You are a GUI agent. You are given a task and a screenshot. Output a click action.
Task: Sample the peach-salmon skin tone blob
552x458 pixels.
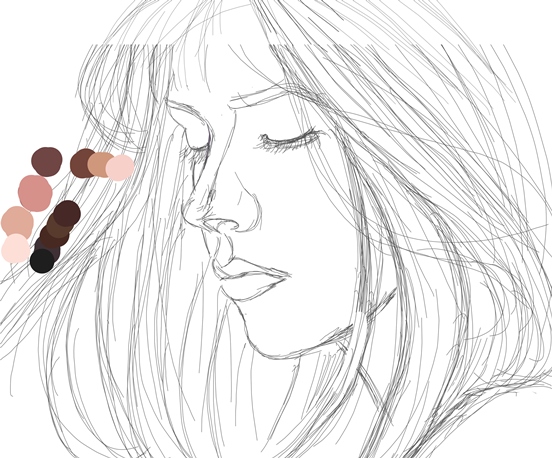tap(17, 222)
